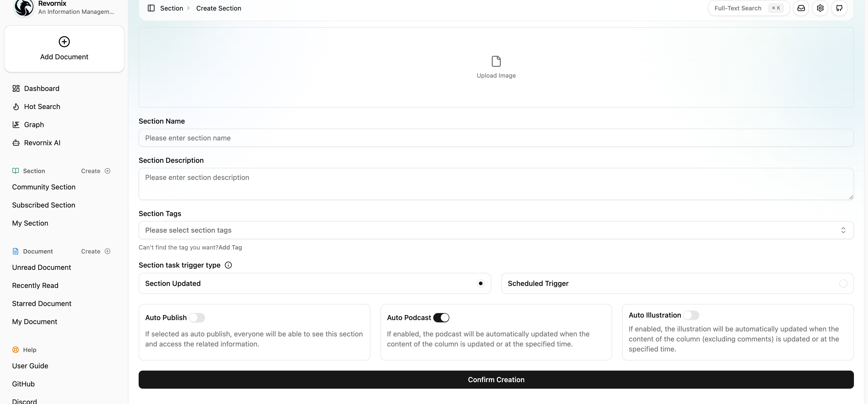The height and width of the screenshot is (404, 868).
Task: Click the GitHub icon in top bar
Action: point(839,8)
